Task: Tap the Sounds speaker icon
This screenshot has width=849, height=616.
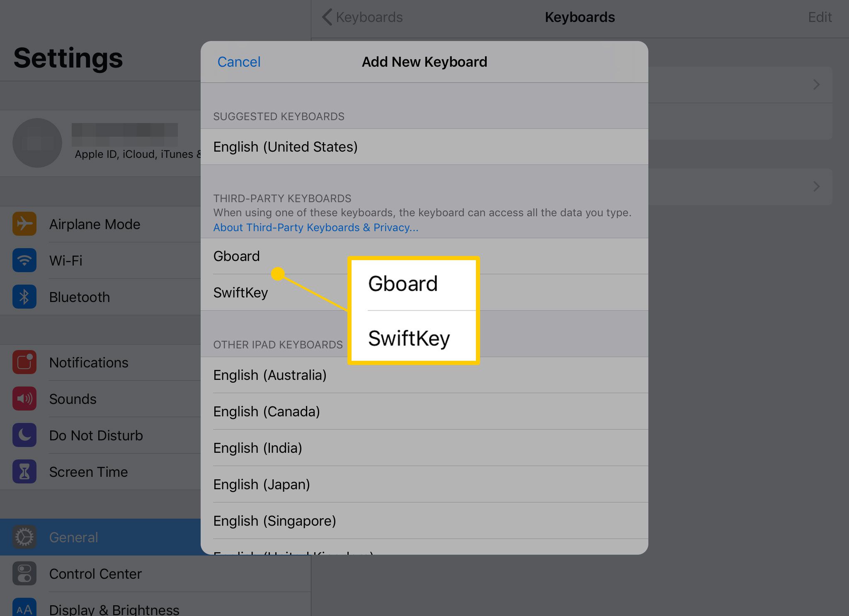Action: pyautogui.click(x=24, y=399)
